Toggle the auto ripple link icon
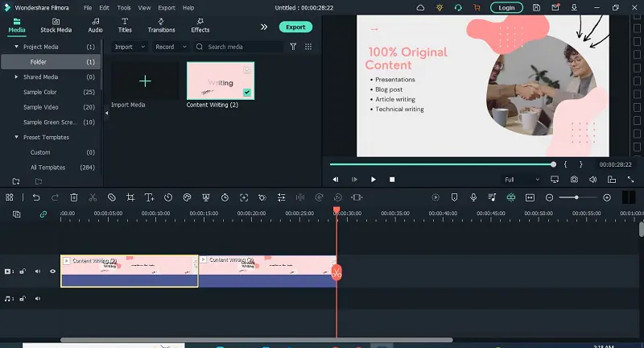Screen dimensions: 644x348 43,214
